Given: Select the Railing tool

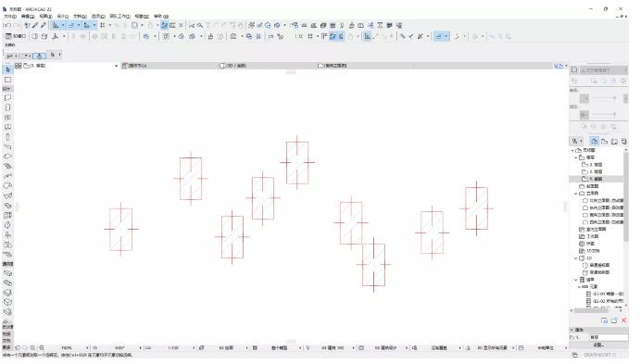Looking at the screenshot, I should click(x=7, y=176).
